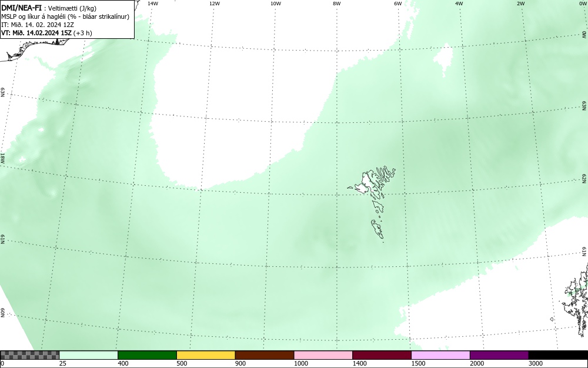The width and height of the screenshot is (588, 368).
Task: Choose the yellow 500–900 legend swatch
Action: [x=206, y=355]
